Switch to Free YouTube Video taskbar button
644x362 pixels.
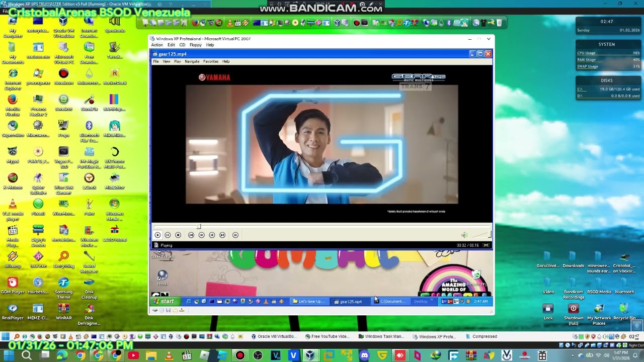point(328,337)
